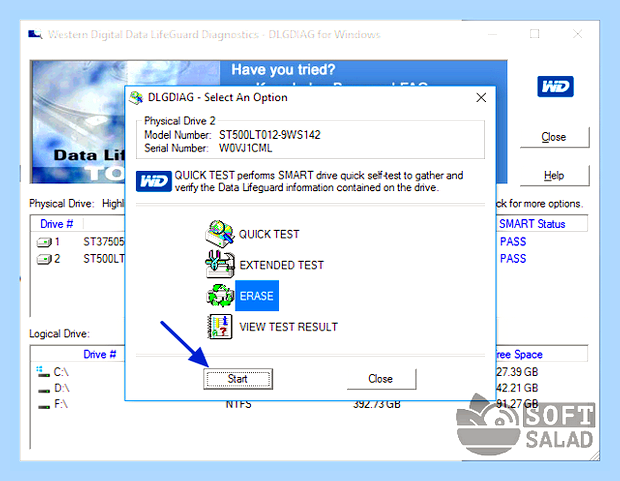Click the main window title bar icon
620x481 pixels.
pos(35,34)
